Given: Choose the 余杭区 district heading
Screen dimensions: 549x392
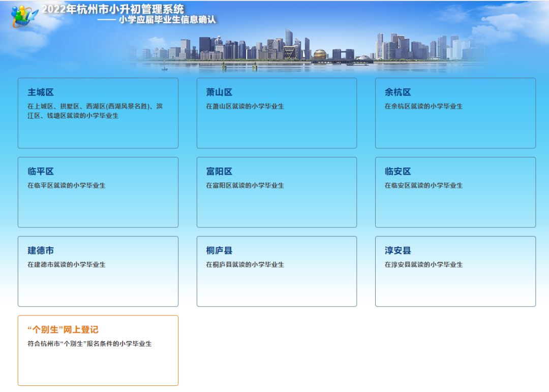Looking at the screenshot, I should (398, 92).
